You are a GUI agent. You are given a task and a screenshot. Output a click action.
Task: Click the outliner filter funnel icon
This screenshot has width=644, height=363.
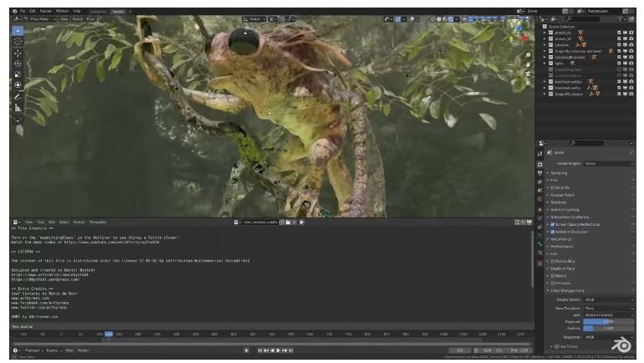621,19
